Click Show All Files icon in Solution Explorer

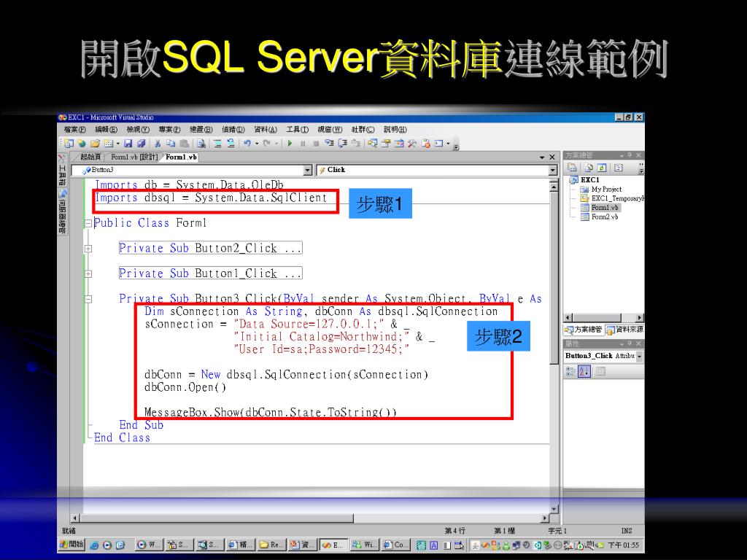(x=589, y=168)
